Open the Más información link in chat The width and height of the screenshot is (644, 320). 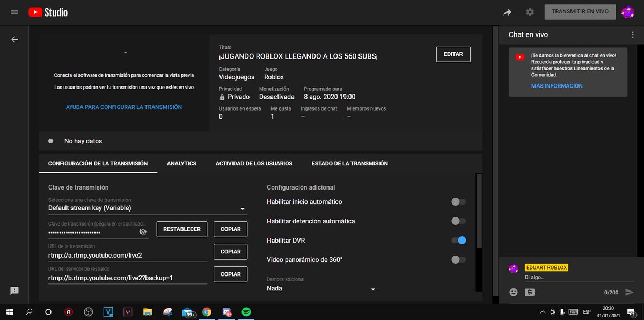pyautogui.click(x=557, y=86)
